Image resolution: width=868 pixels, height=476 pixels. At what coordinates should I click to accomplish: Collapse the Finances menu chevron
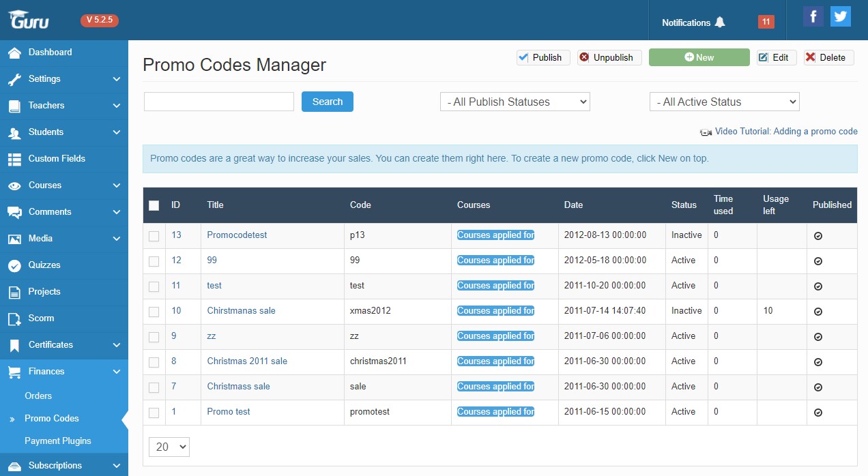tap(117, 372)
